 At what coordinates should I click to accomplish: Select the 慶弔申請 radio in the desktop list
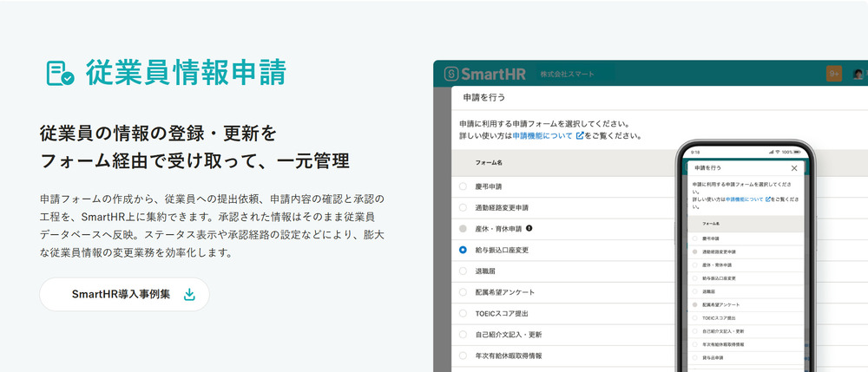pos(463,186)
